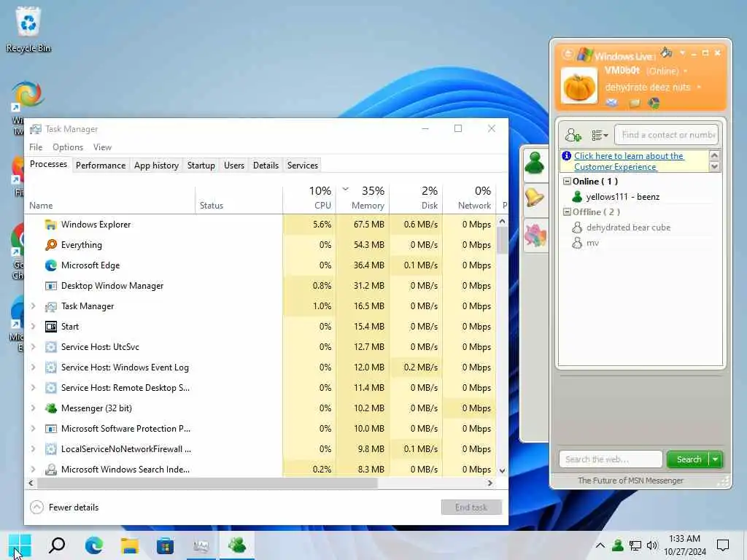Click the back arrow icon in Messenger title
Screen dimensions: 747x560
568,54
